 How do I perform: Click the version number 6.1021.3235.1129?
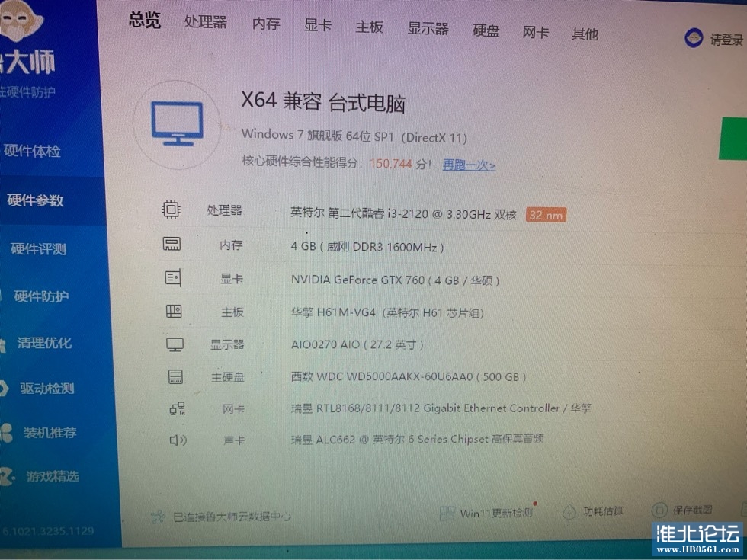coord(47,530)
